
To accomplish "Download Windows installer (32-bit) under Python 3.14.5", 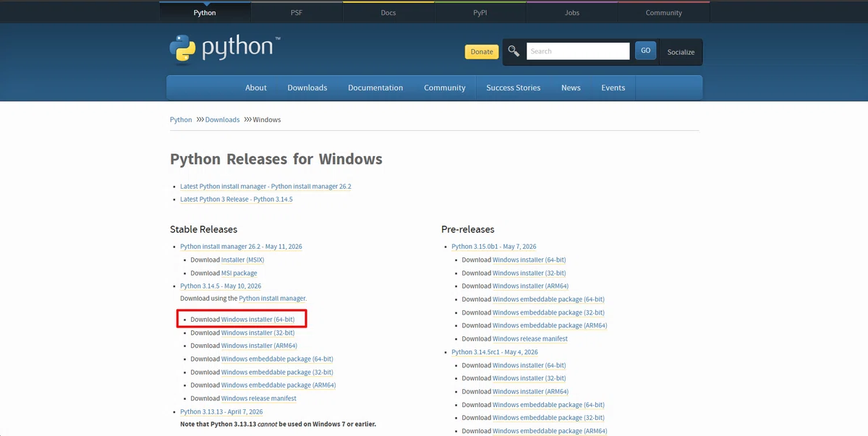I will pyautogui.click(x=258, y=333).
